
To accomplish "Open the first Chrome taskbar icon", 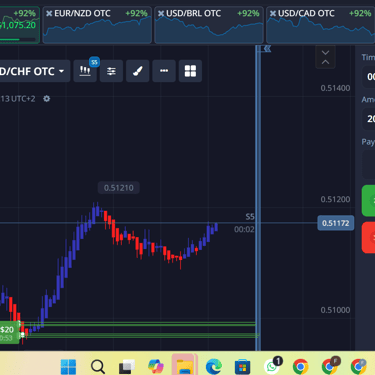I will (300, 367).
